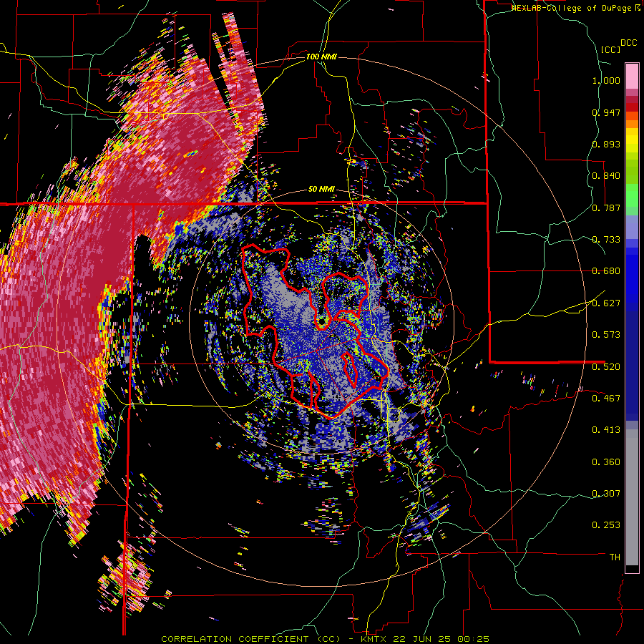This screenshot has width=644, height=644.
Task: Select the 0.573 scale value
Action: pyautogui.click(x=606, y=335)
